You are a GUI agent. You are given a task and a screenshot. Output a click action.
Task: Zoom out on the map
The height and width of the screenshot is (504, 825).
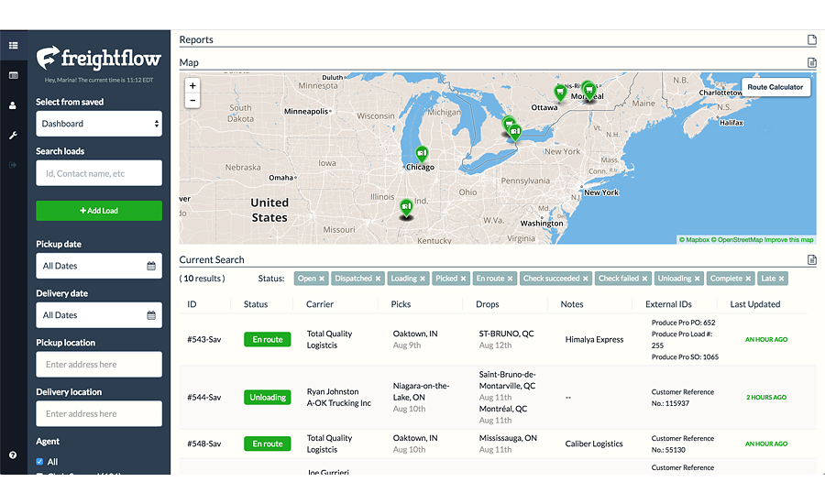192,101
